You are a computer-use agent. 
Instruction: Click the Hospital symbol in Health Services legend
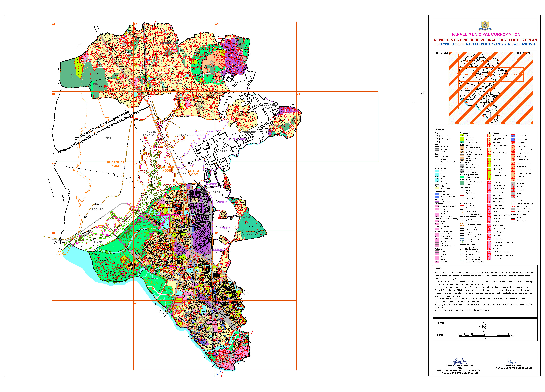tap(437, 214)
